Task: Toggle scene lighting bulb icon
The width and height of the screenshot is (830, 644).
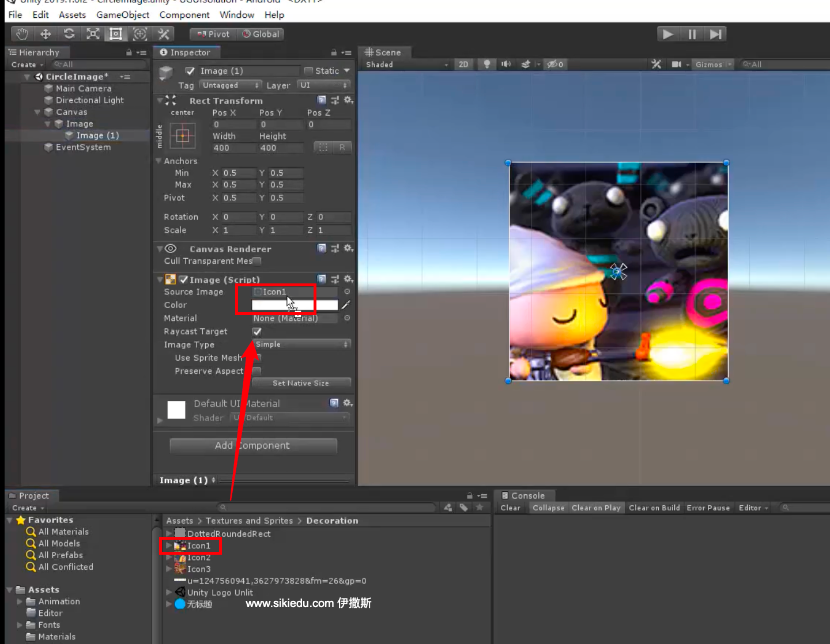Action: [x=486, y=64]
